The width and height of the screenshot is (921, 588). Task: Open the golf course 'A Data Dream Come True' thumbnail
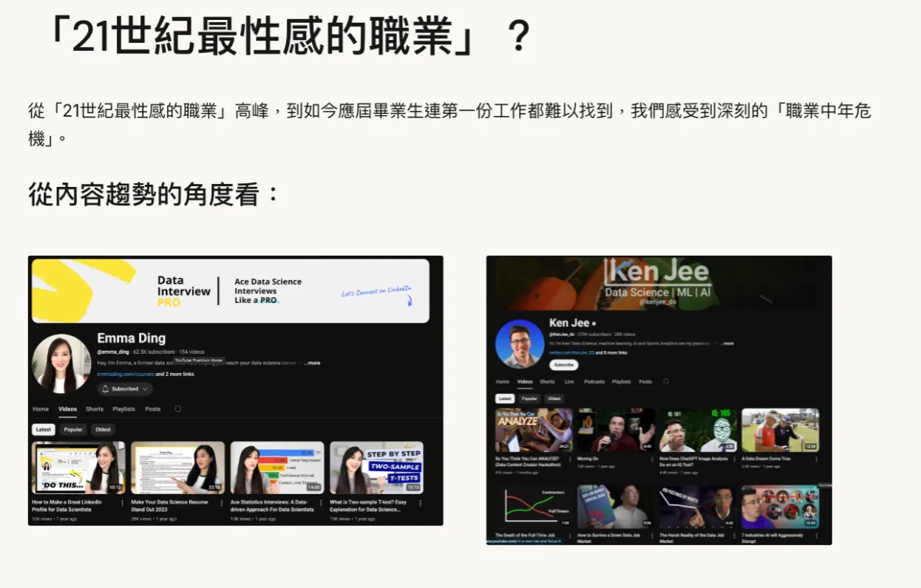tap(780, 430)
